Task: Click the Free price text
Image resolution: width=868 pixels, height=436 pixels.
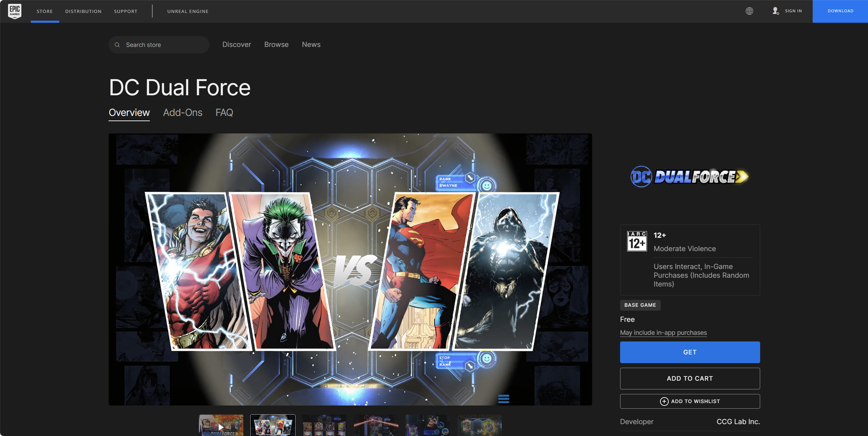Action: pos(627,319)
